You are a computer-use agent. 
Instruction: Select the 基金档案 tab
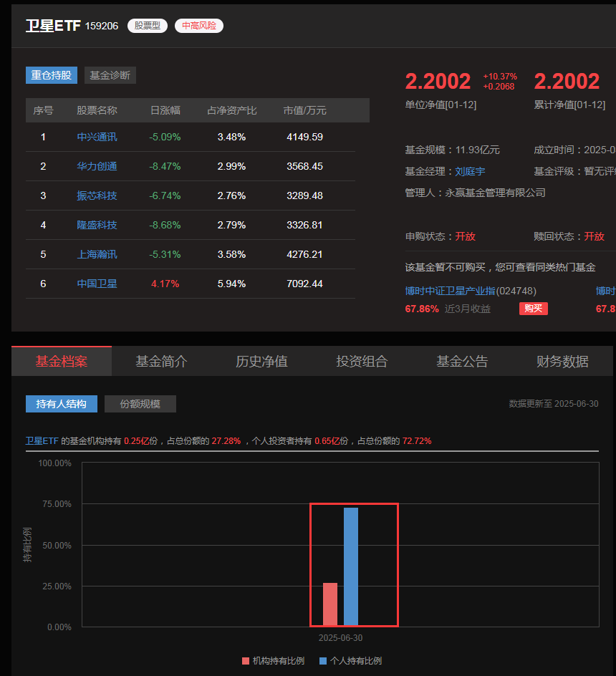click(x=62, y=362)
